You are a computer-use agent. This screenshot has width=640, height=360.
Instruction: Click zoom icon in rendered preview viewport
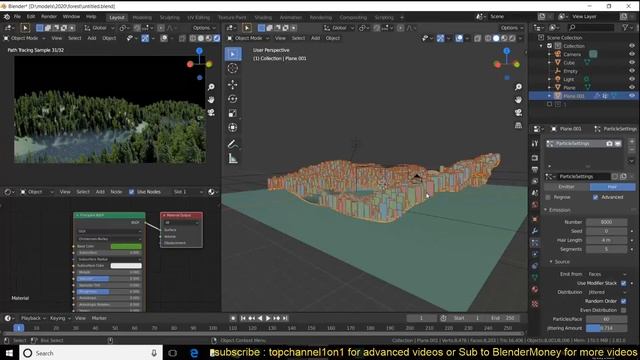point(211,87)
